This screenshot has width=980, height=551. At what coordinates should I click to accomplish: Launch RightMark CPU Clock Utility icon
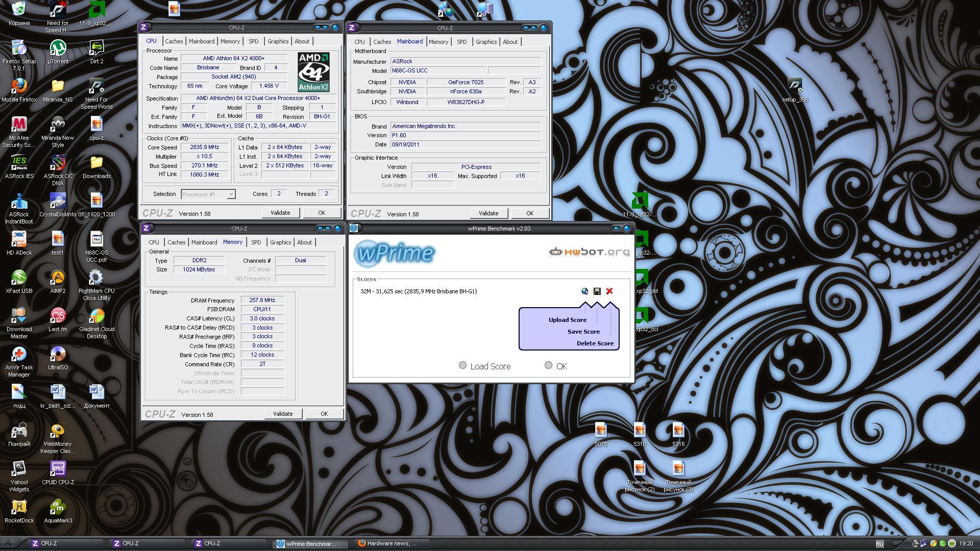coord(96,285)
